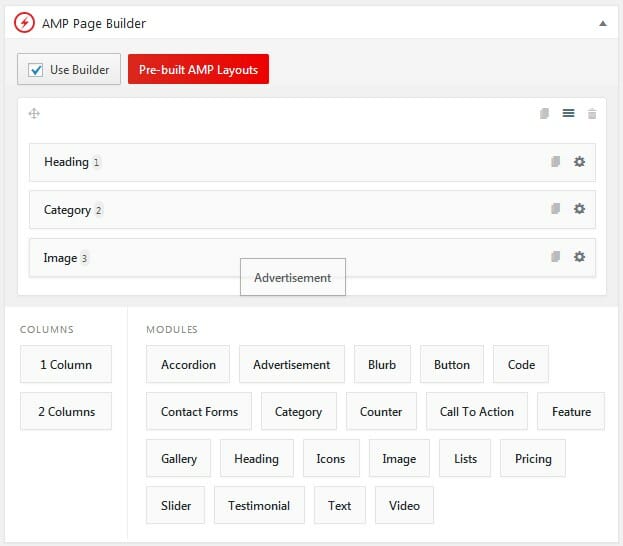Open Category module settings gear
The width and height of the screenshot is (623, 546).
(x=579, y=209)
